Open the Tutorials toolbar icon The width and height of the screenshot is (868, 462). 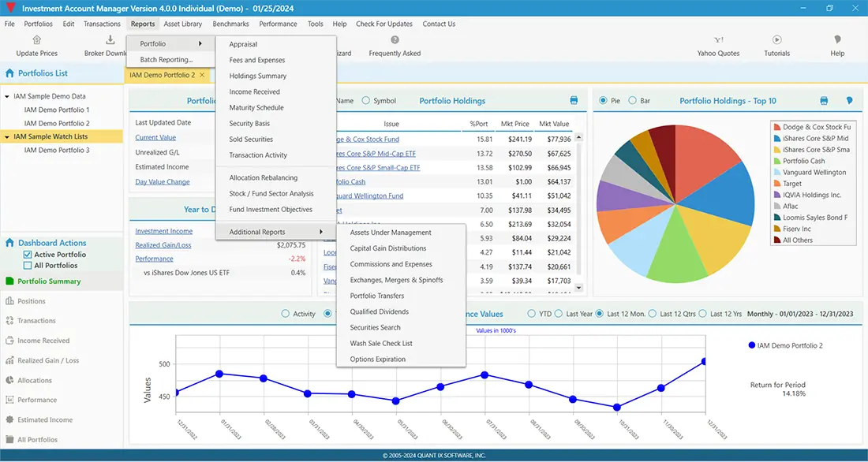tap(776, 40)
